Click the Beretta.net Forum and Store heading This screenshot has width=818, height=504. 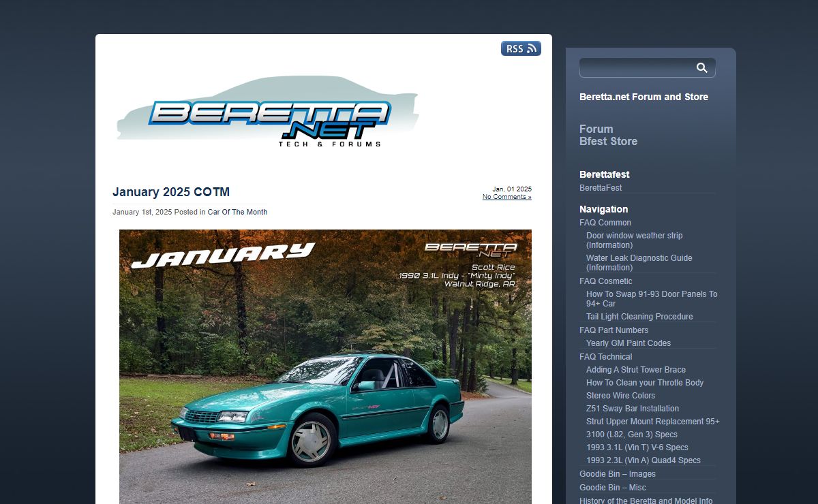coord(643,97)
